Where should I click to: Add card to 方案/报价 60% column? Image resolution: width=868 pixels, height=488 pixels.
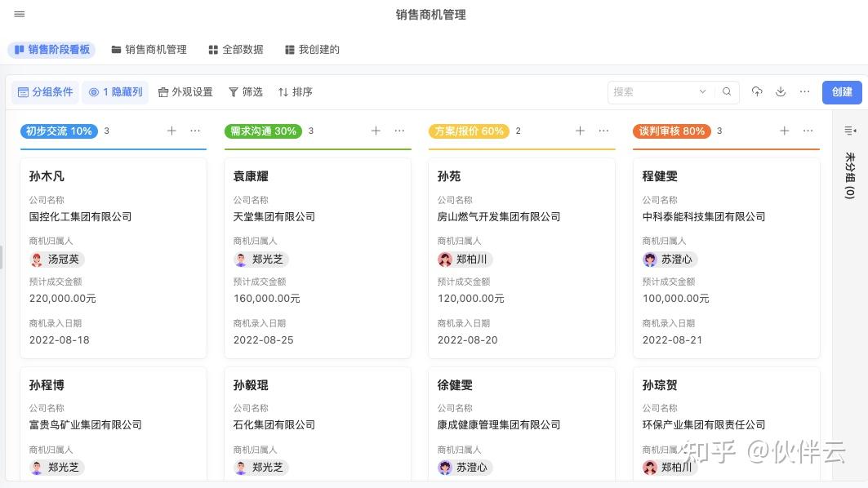pos(580,131)
